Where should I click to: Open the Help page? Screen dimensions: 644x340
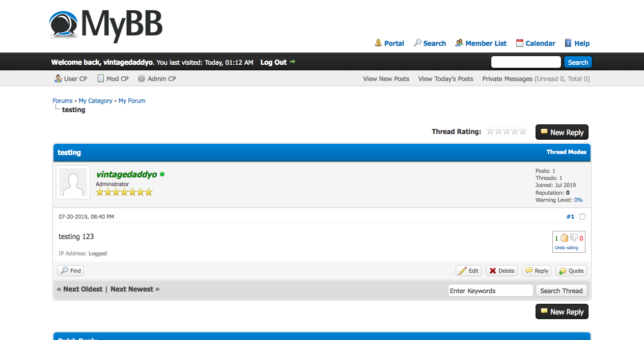click(x=577, y=43)
